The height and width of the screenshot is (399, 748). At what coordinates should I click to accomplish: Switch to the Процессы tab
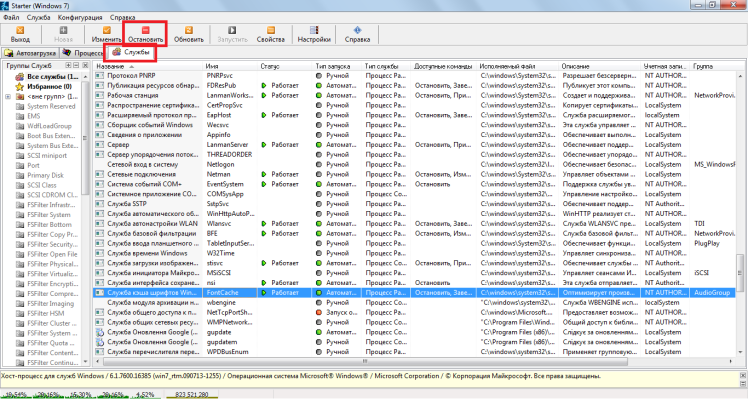click(83, 53)
